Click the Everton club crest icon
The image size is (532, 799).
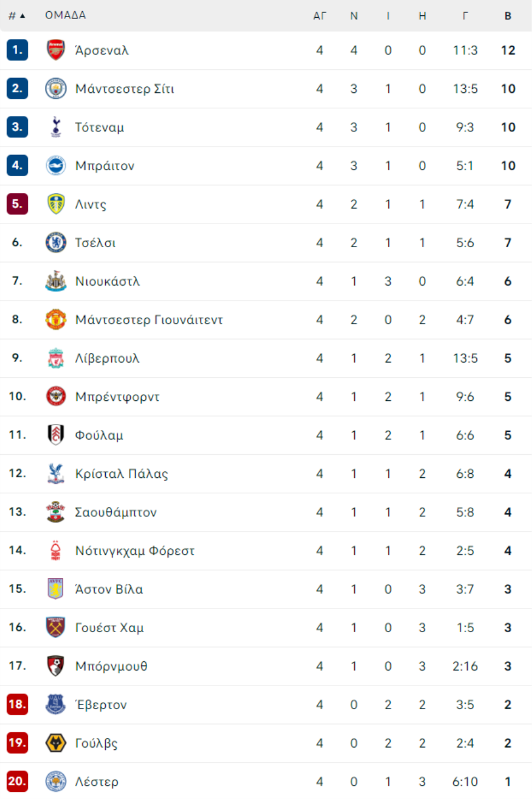tap(56, 704)
